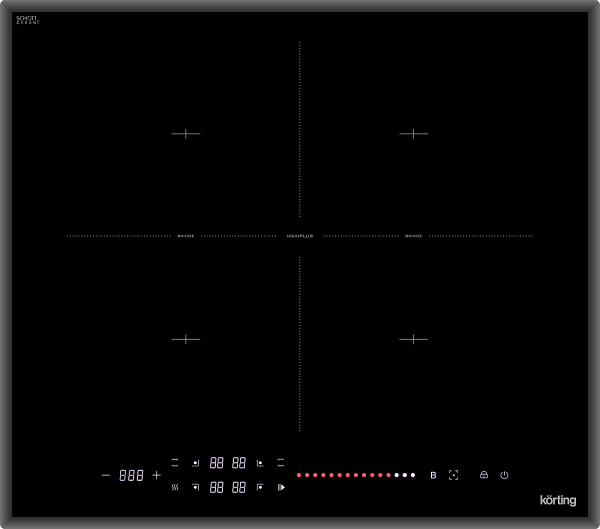
Task: Select the bottom-left cooking zone selector icon
Action: (196, 488)
